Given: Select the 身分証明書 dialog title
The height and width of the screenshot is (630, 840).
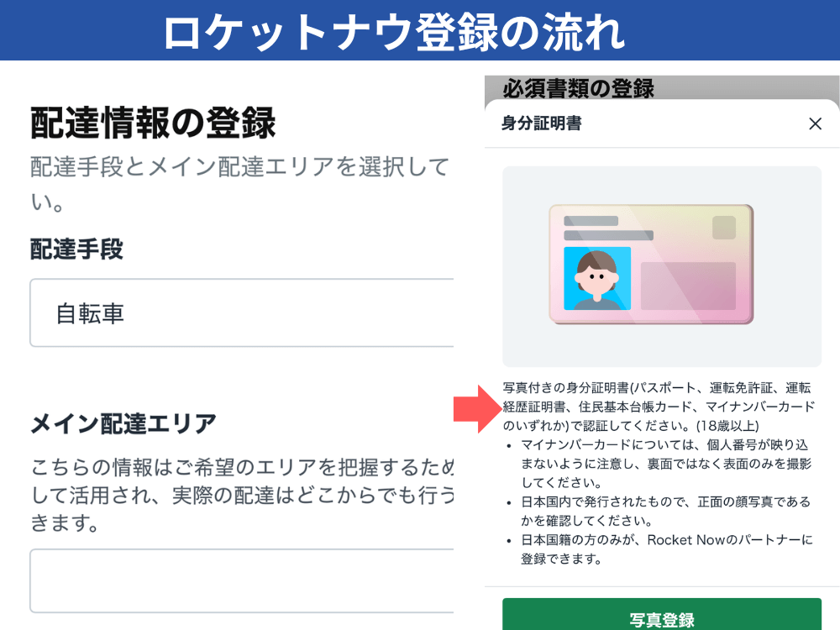Looking at the screenshot, I should (541, 123).
